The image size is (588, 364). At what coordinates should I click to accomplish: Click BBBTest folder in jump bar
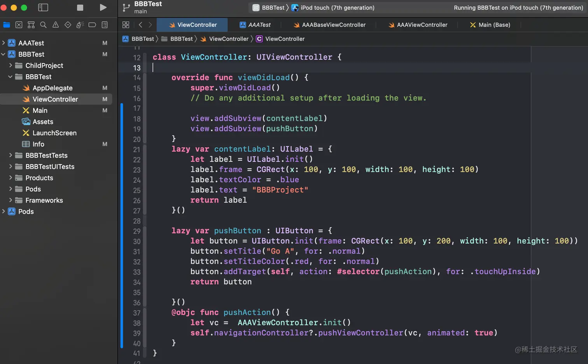tap(177, 39)
